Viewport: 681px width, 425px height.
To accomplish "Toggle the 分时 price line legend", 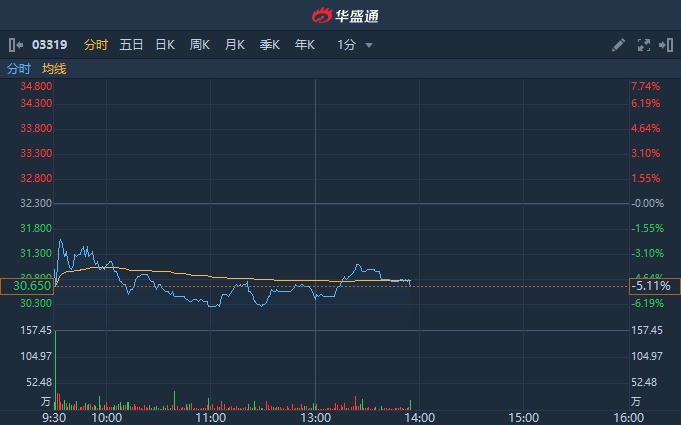I will [x=19, y=69].
